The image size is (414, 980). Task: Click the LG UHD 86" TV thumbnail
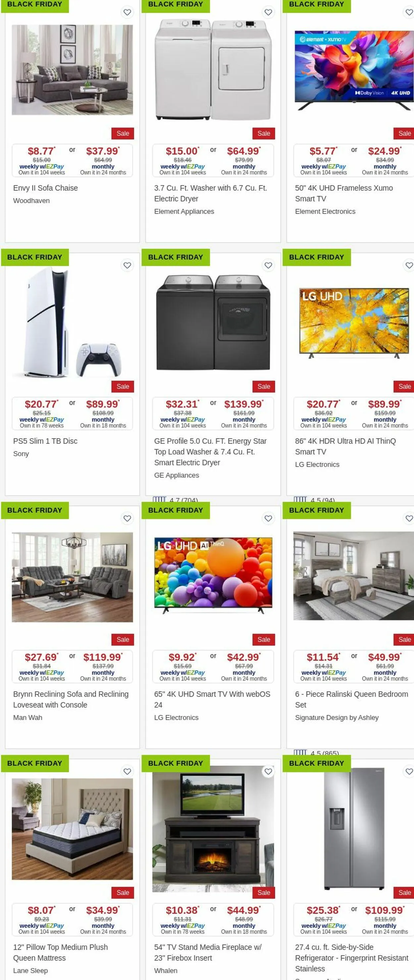coord(354,323)
